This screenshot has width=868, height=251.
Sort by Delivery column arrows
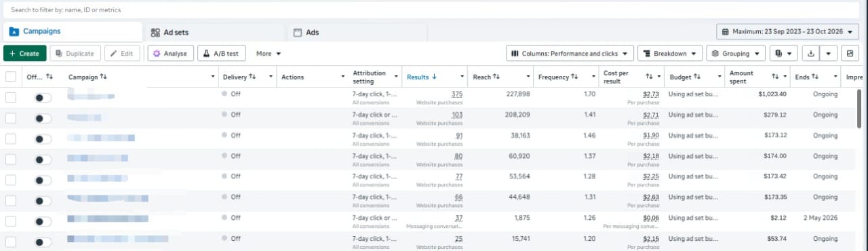click(x=252, y=77)
